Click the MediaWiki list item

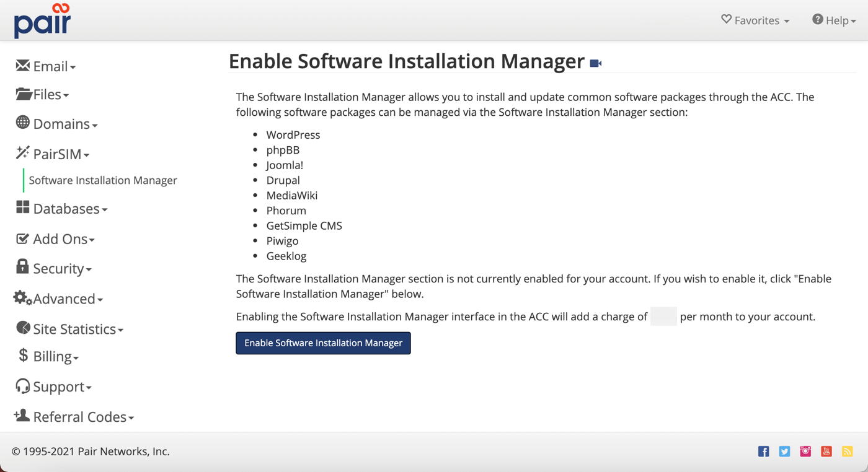(292, 195)
